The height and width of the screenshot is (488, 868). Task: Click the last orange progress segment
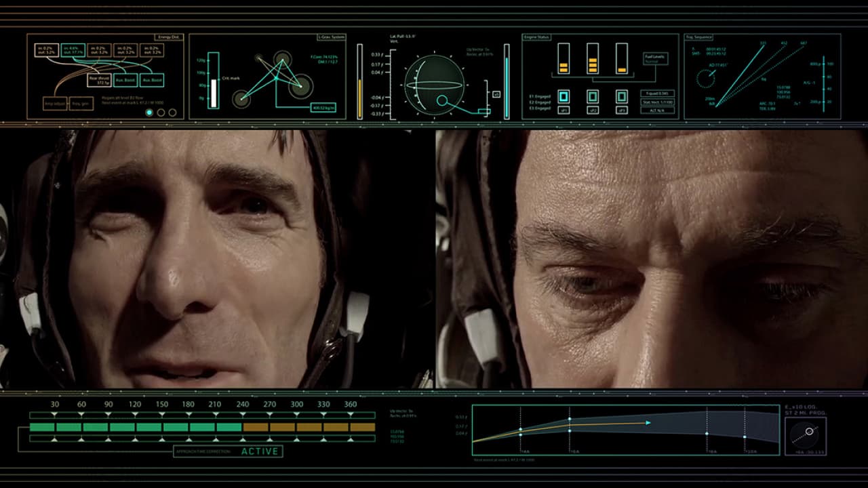(x=363, y=427)
